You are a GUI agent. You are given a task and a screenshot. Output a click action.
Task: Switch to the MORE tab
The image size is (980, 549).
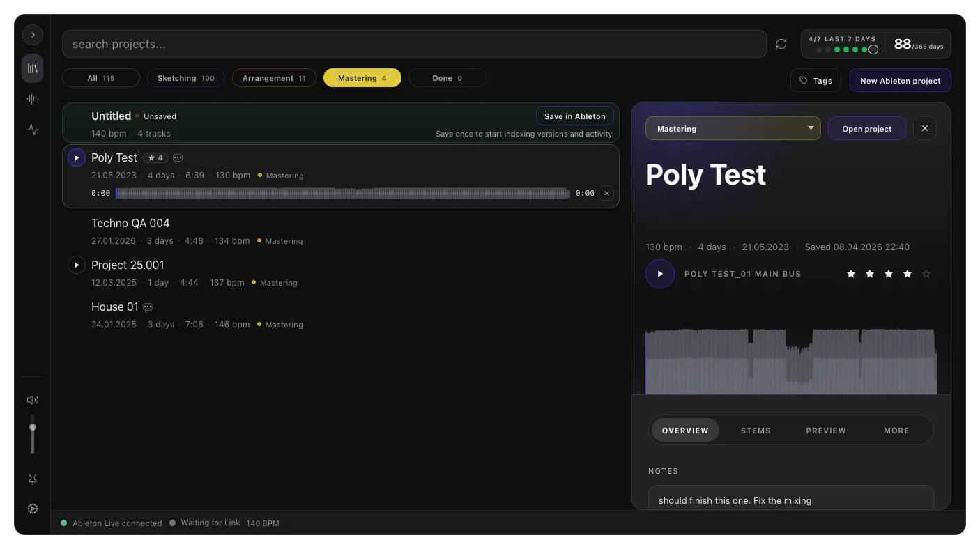click(896, 431)
